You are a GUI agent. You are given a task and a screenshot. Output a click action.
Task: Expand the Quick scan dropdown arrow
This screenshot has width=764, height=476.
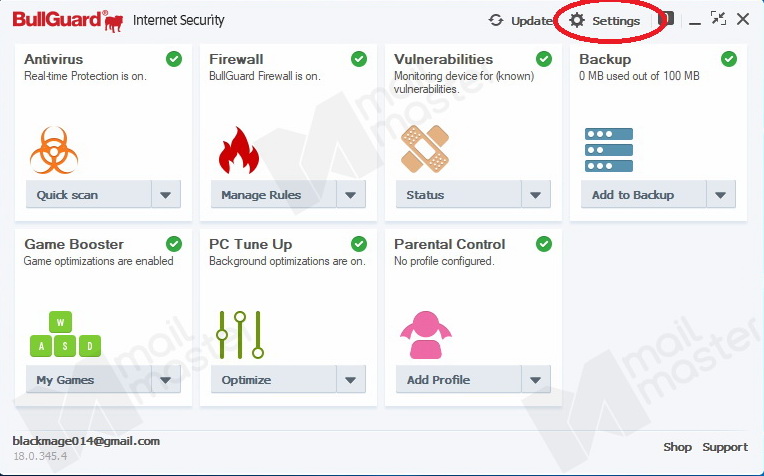click(x=166, y=194)
